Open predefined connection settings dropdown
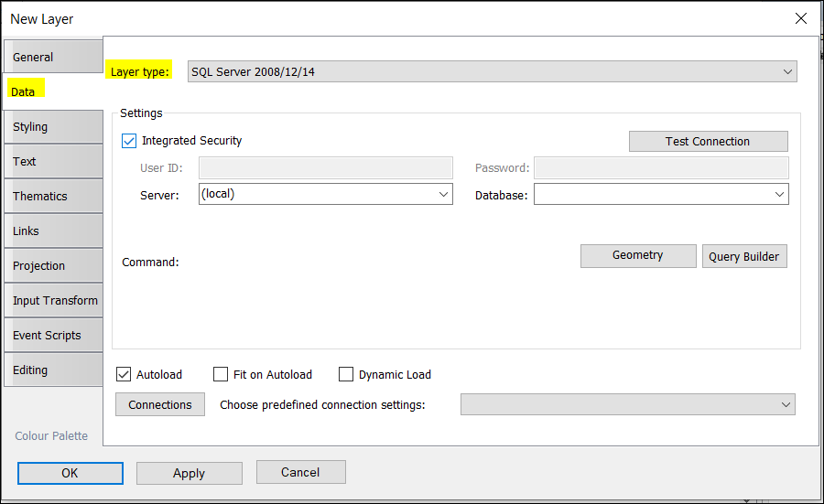 click(x=786, y=404)
